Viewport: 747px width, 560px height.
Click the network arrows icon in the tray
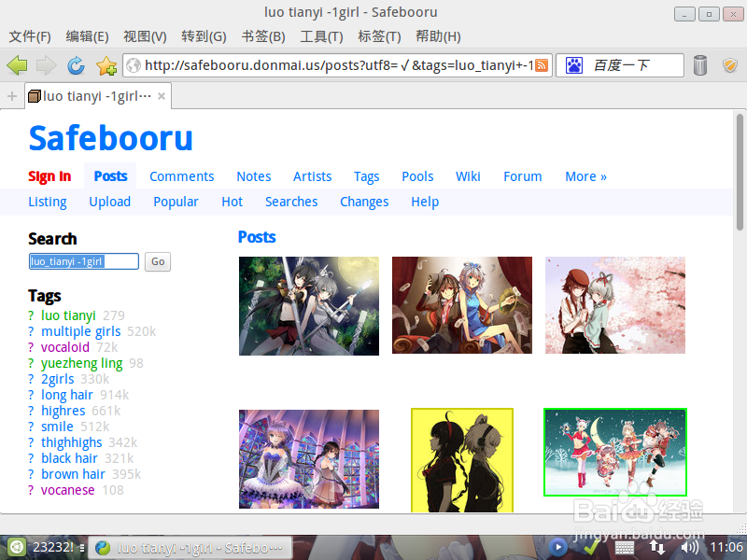tap(657, 547)
